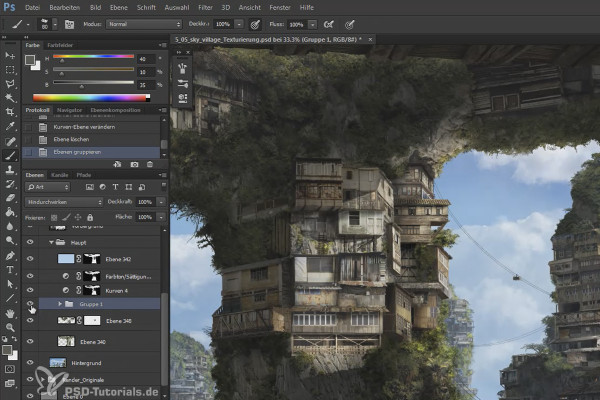Select the Polygonal Lasso tool
Screen dimensions: 600x400
click(x=10, y=84)
